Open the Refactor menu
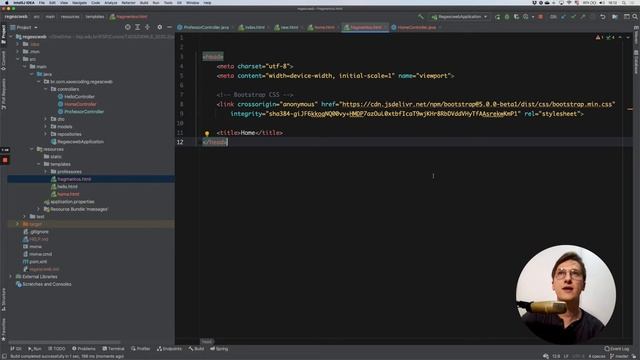640x360 pixels. (x=128, y=2)
